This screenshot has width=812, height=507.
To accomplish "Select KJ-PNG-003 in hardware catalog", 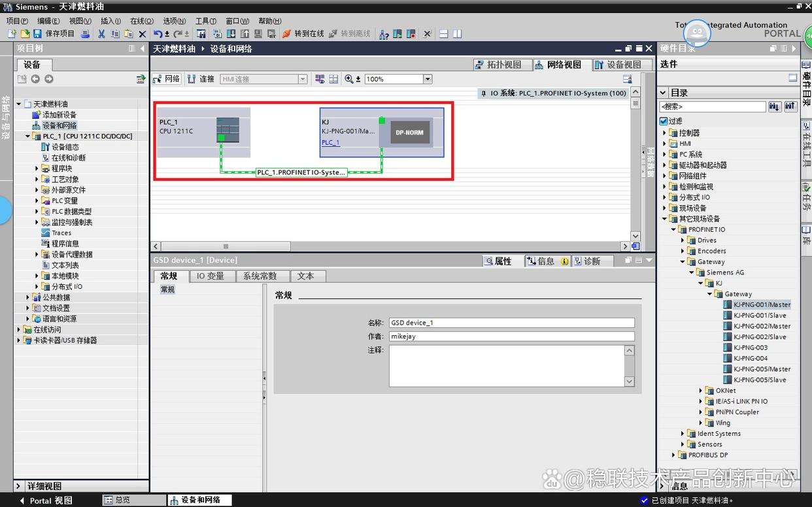I will [x=751, y=348].
